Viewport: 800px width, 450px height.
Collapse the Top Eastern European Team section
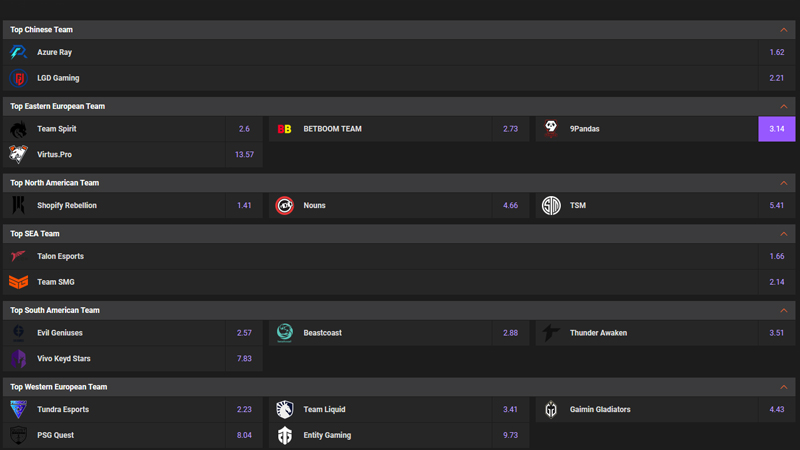click(784, 106)
